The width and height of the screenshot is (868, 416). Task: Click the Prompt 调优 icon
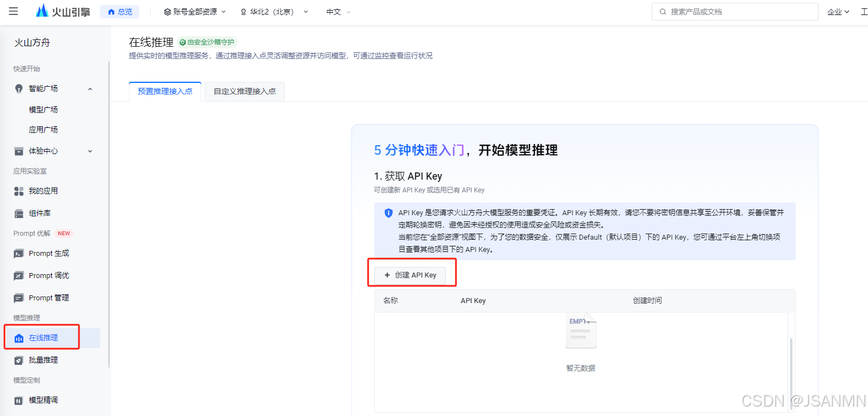pyautogui.click(x=19, y=275)
